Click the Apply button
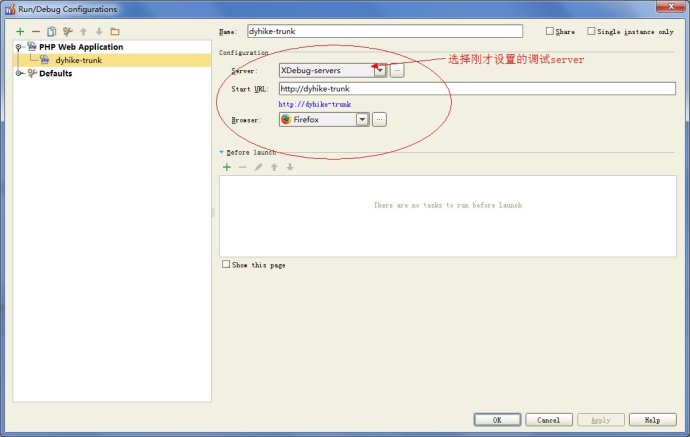Image resolution: width=690 pixels, height=437 pixels. 601,420
